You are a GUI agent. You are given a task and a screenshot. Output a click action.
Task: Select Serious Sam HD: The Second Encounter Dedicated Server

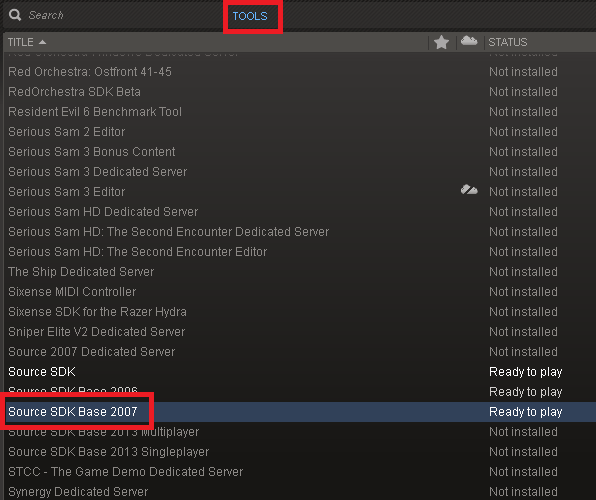coord(168,232)
